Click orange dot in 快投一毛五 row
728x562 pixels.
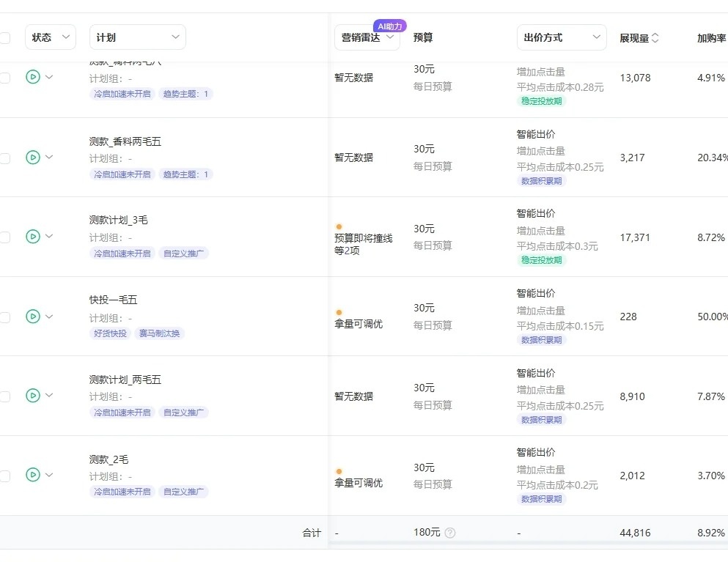tap(339, 312)
